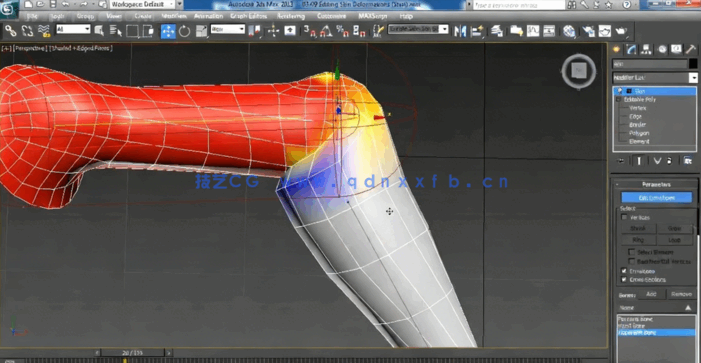Select Edge sub-object level
The height and width of the screenshot is (363, 701).
point(635,116)
